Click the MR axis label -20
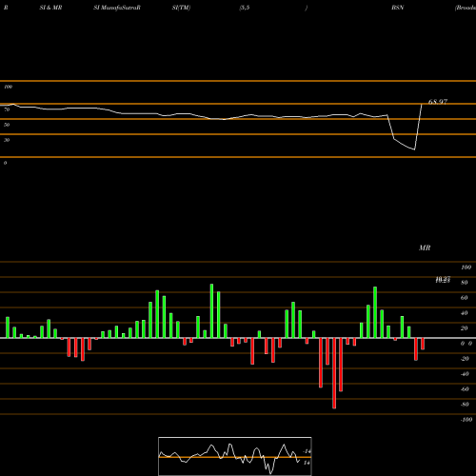The image size is (476, 476). [465, 359]
